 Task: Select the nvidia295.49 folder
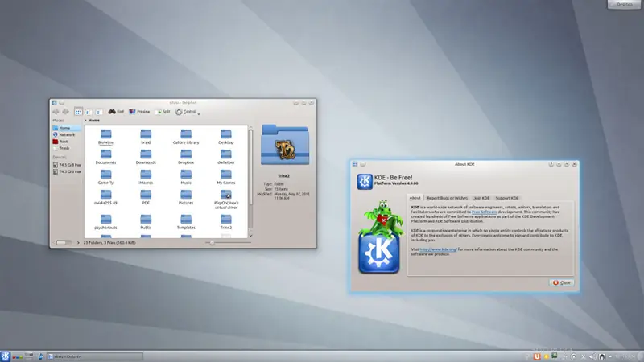pyautogui.click(x=105, y=197)
